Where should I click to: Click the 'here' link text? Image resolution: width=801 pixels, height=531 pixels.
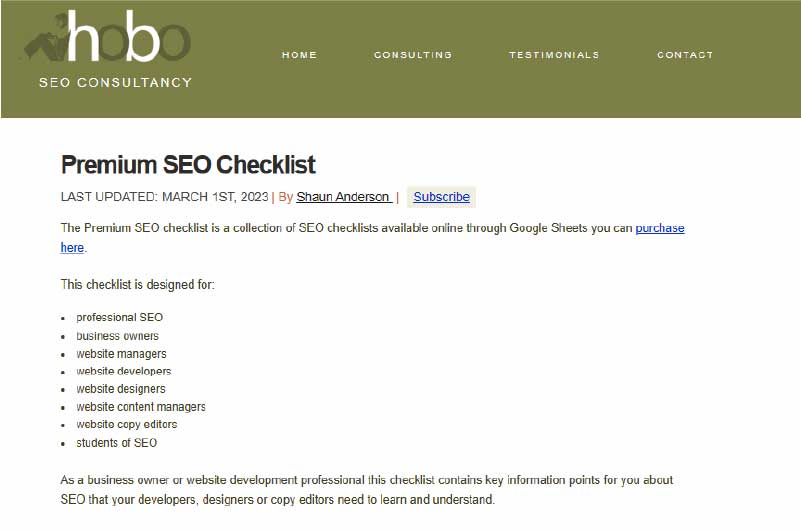point(72,248)
